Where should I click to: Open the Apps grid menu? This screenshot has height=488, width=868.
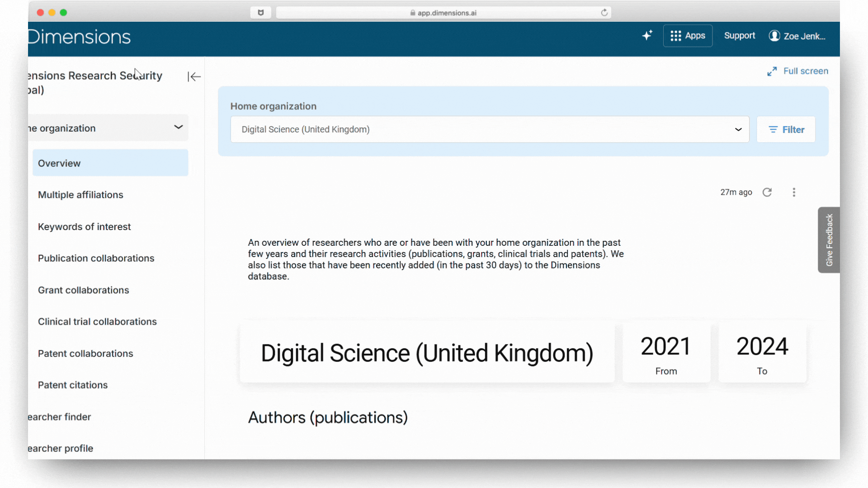(687, 36)
